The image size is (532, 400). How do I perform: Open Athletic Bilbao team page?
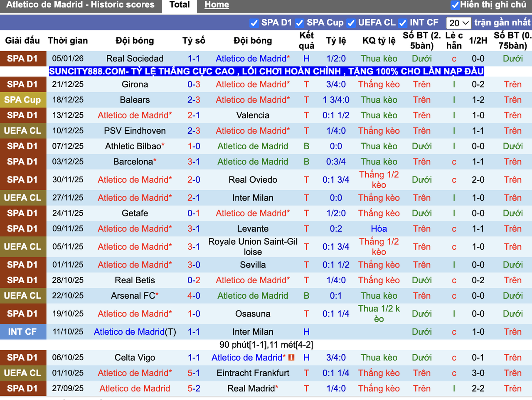(x=133, y=146)
